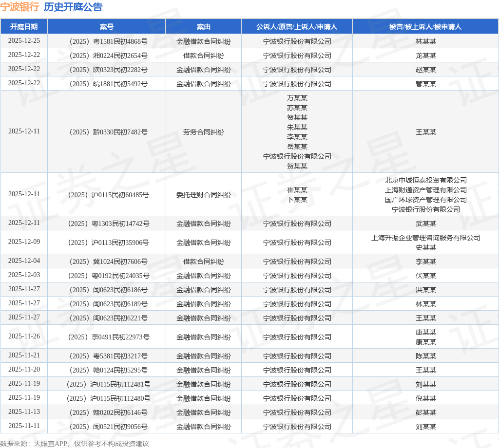Click defendant 上海升振企业管理咨询服务有限公司
Screen dimensions: 499x448
click(426, 238)
